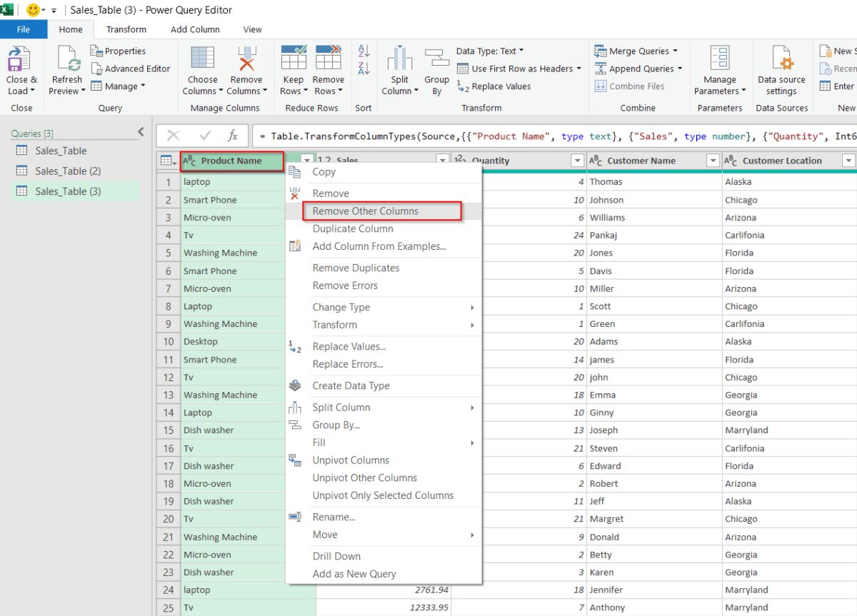
Task: Select the Remove Rows tool
Action: [329, 69]
